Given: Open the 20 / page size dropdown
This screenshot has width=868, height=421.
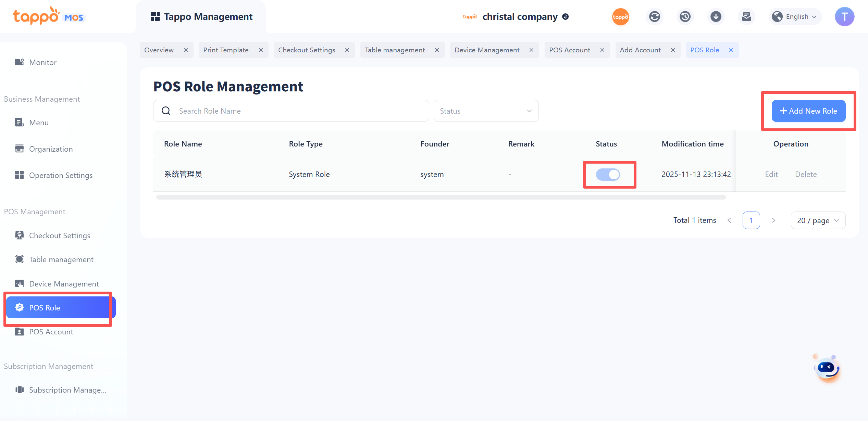Looking at the screenshot, I should 818,220.
